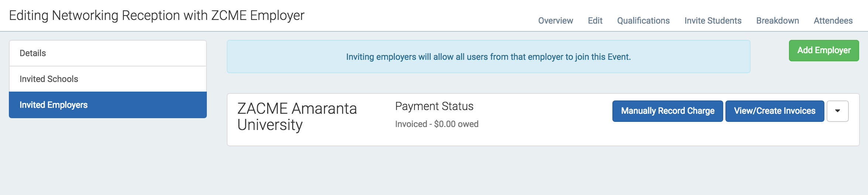Click the Editing Networking Reception page title
This screenshot has height=195, width=868.
coord(157,16)
